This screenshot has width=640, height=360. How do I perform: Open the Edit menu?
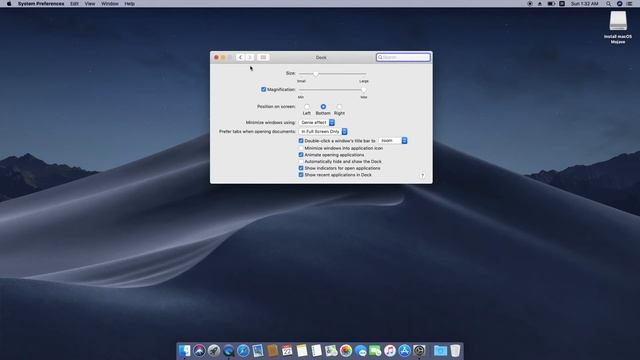pos(74,4)
